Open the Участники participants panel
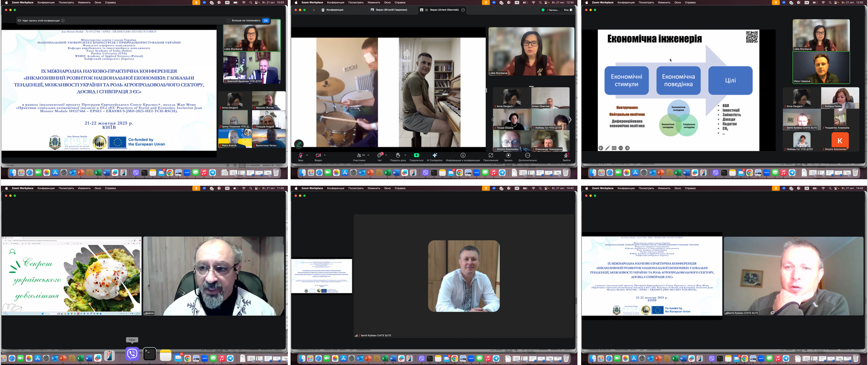This screenshot has width=868, height=365. 359,156
